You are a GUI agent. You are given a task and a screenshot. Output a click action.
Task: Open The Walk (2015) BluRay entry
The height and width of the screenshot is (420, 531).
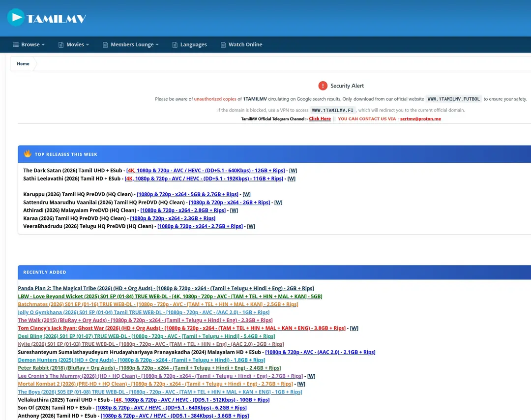(145, 320)
